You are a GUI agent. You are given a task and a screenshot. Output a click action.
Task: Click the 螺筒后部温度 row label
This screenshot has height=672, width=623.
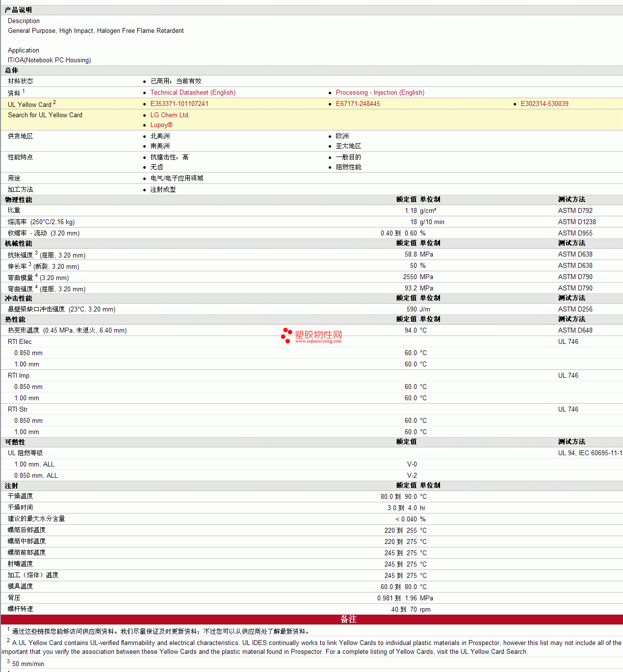[26, 530]
